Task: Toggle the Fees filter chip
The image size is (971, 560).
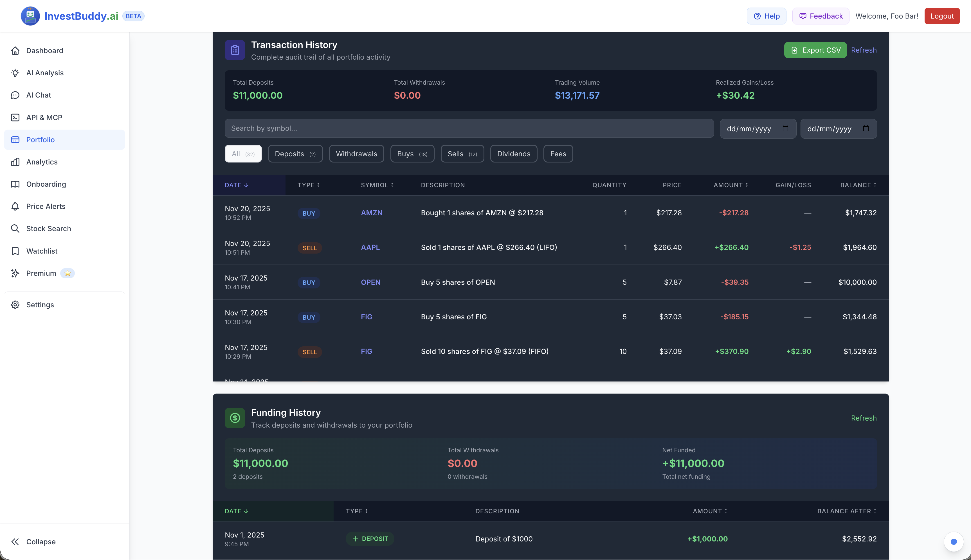Action: pos(558,153)
